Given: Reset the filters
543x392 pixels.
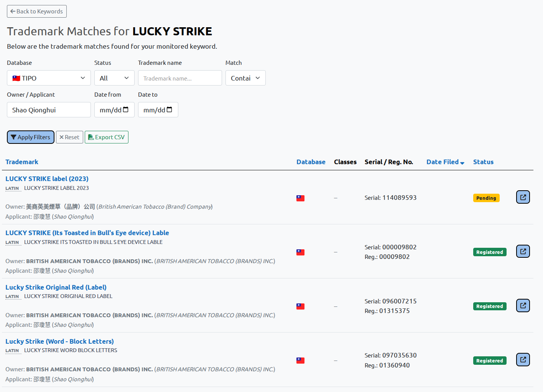Looking at the screenshot, I should [69, 137].
